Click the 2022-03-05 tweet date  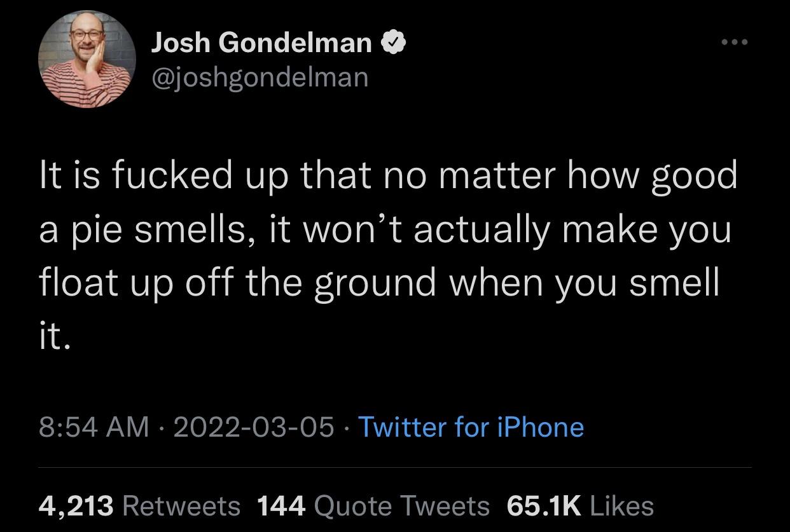click(253, 427)
